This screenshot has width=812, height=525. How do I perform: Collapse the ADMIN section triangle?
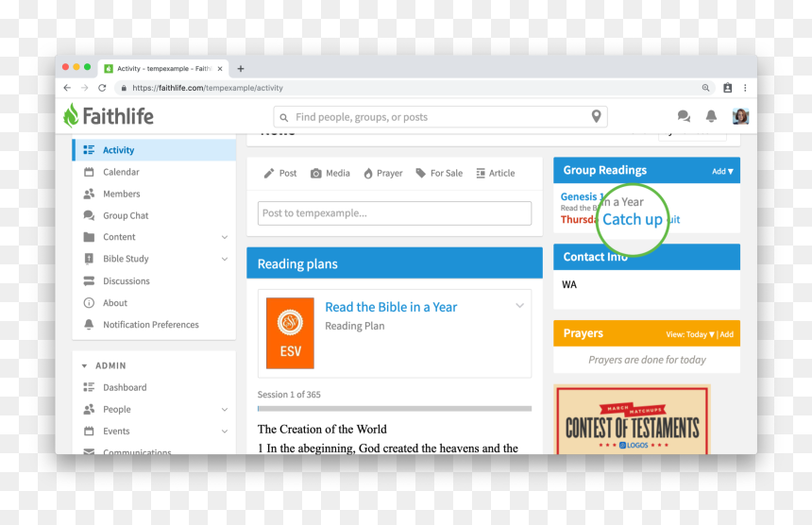[84, 366]
